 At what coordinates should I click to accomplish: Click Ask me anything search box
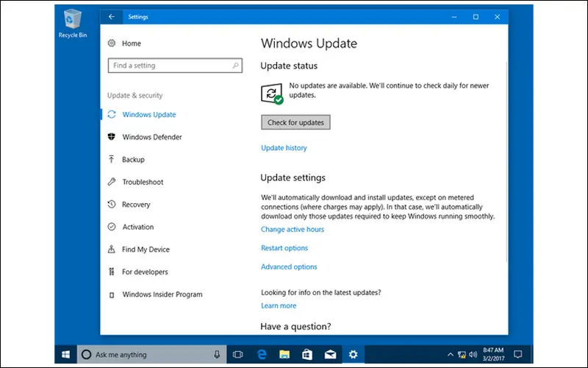152,355
